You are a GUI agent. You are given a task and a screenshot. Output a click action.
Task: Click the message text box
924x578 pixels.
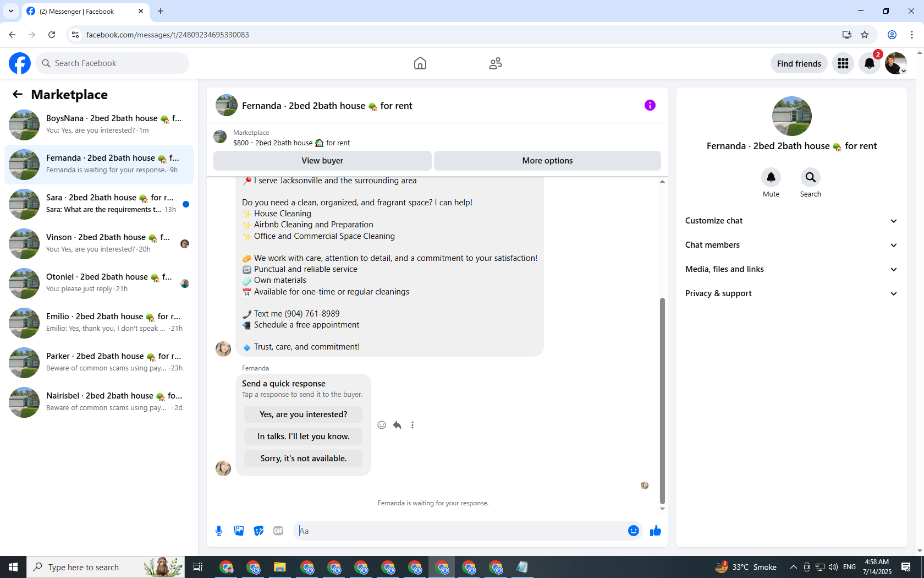coord(459,531)
